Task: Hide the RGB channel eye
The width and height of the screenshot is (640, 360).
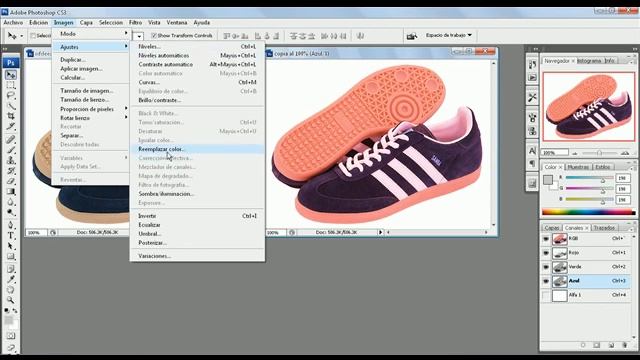Action: click(x=546, y=239)
